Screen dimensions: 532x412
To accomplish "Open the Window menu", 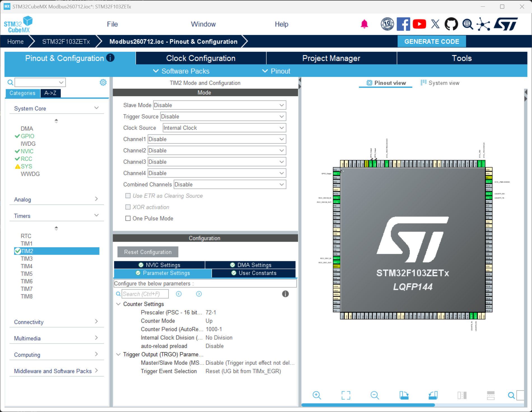I will click(203, 24).
